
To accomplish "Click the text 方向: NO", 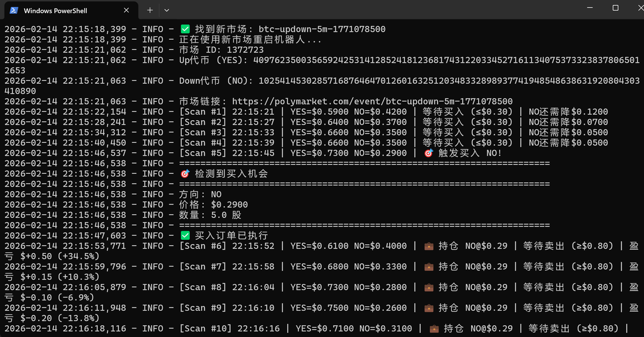I will click(x=200, y=194).
